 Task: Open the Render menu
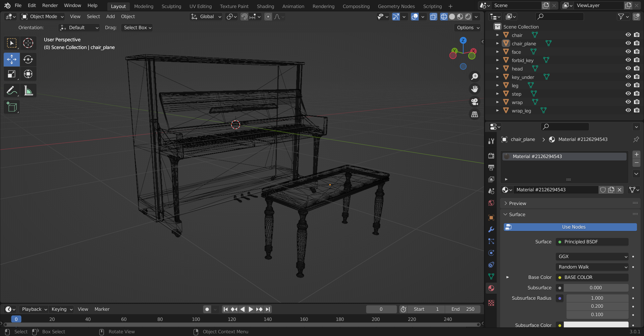point(50,5)
